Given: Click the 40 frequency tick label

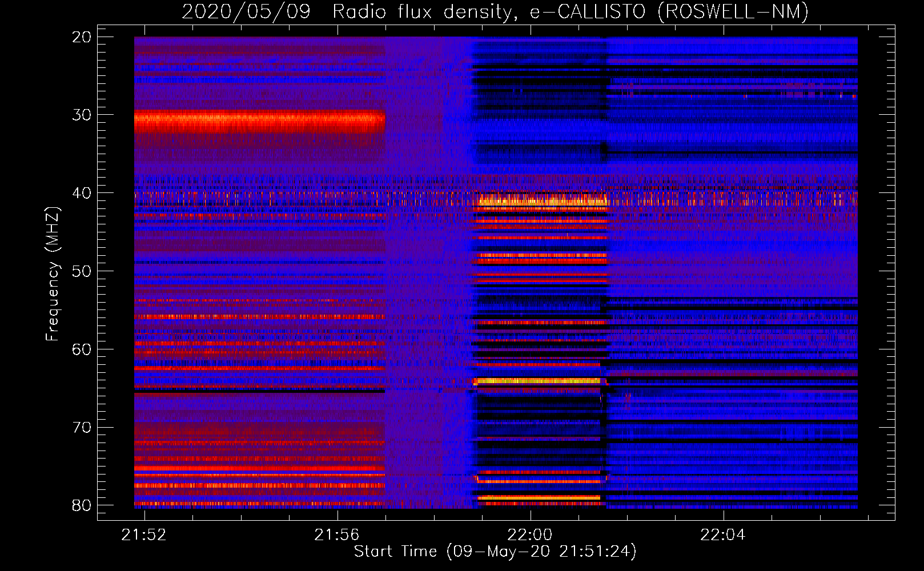Looking at the screenshot, I should (82, 193).
